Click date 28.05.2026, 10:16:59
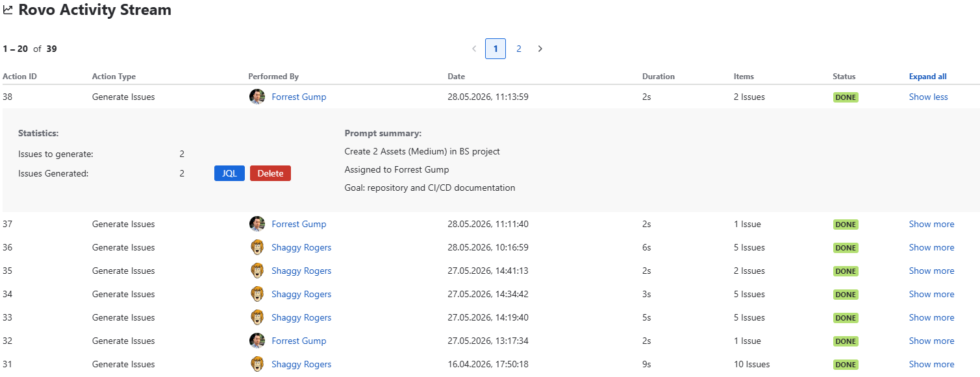 (488, 247)
